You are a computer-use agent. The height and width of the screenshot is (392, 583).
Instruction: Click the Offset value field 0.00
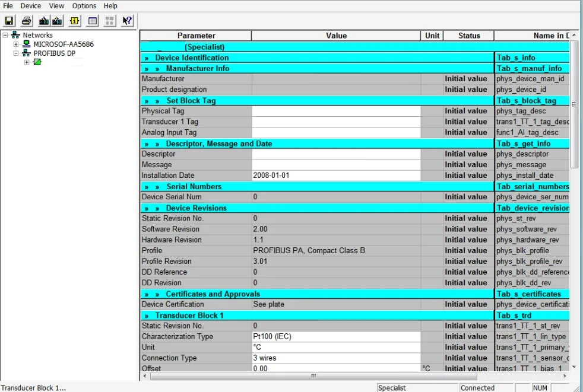(336, 368)
